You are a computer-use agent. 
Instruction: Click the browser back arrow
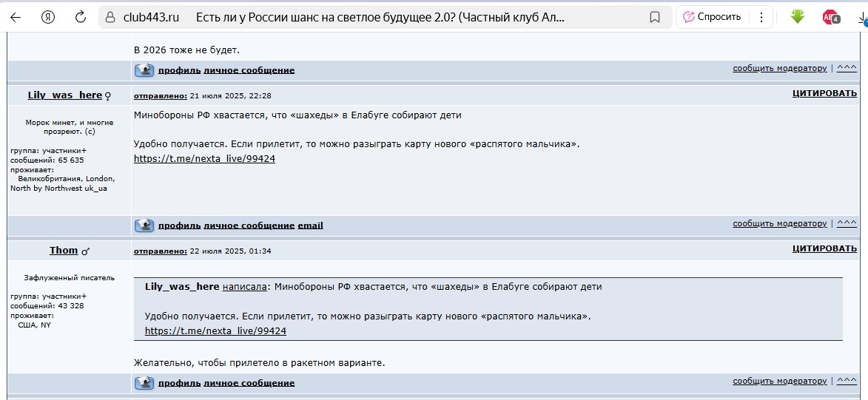tap(16, 17)
